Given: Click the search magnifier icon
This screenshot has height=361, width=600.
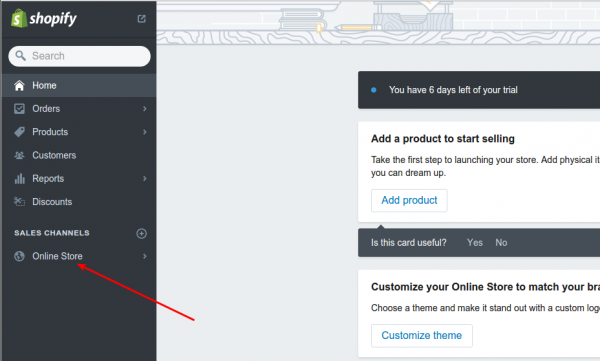Looking at the screenshot, I should point(20,56).
